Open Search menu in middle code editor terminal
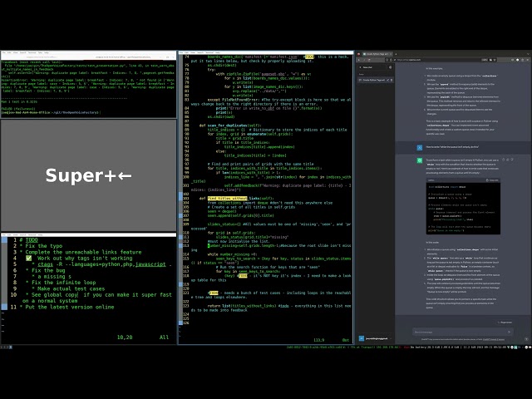The image size is (532, 399). (x=200, y=52)
